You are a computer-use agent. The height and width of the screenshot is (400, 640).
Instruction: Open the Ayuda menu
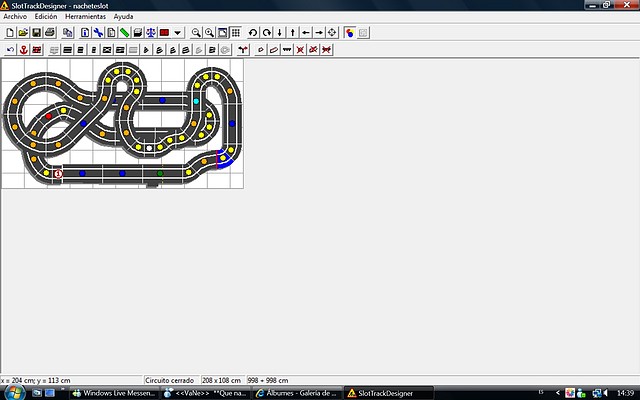coord(123,17)
